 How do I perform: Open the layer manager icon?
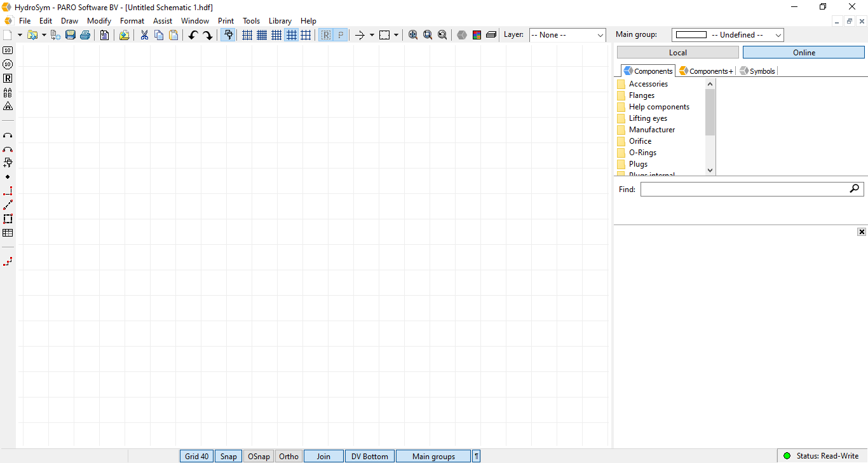click(491, 35)
